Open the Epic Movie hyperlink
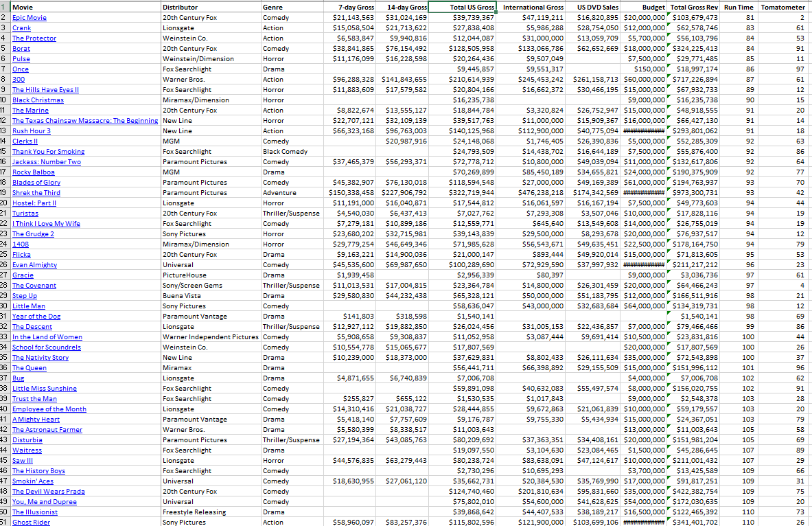The height and width of the screenshot is (526, 812). (29, 17)
